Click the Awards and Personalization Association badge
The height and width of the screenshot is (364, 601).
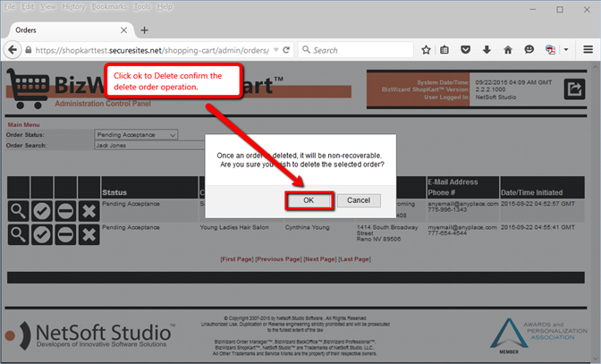tap(538, 335)
